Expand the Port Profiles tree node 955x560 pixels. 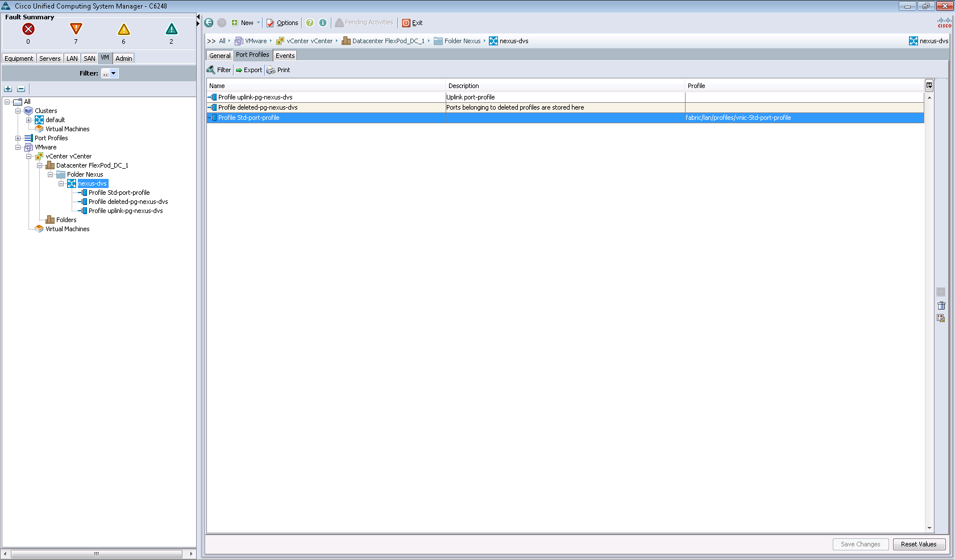(18, 138)
